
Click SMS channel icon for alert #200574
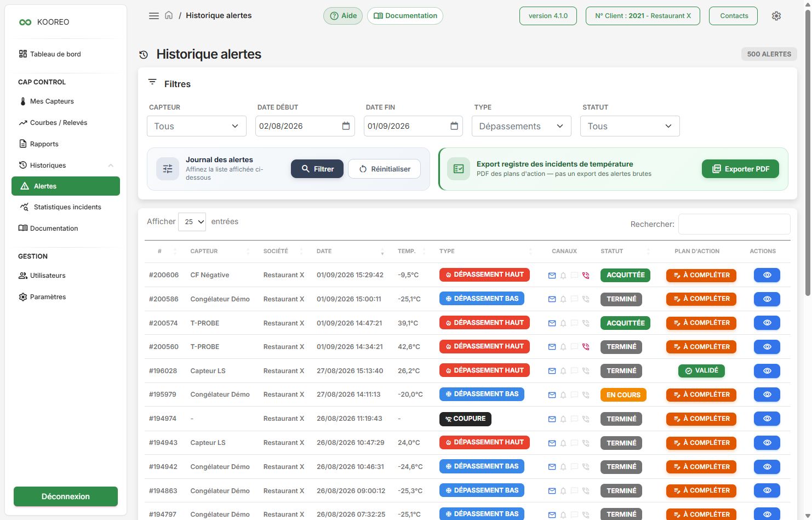pyautogui.click(x=574, y=323)
